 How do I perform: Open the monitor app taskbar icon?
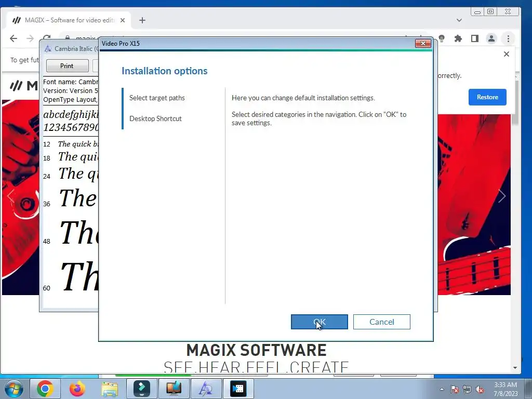tap(174, 389)
